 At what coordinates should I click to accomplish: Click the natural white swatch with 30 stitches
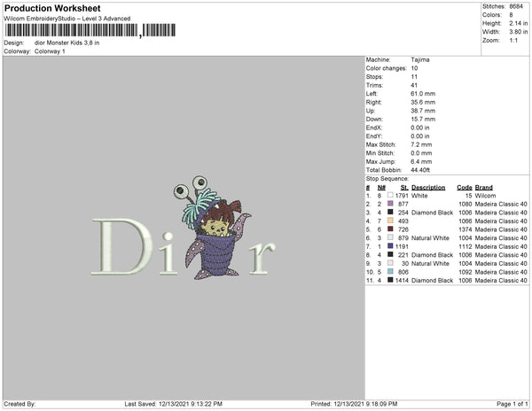pyautogui.click(x=390, y=263)
